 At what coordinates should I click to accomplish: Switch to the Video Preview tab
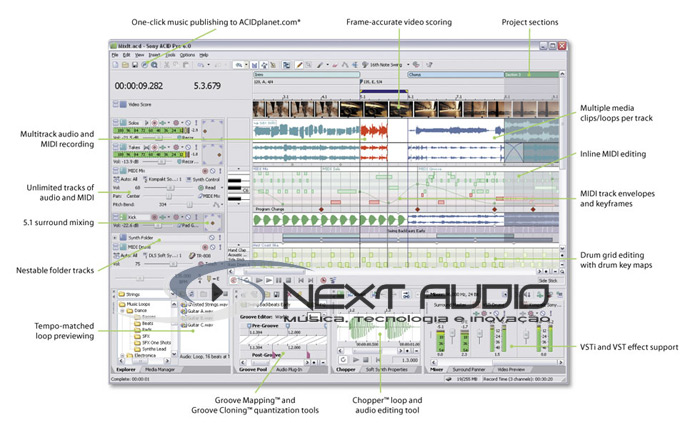511,369
